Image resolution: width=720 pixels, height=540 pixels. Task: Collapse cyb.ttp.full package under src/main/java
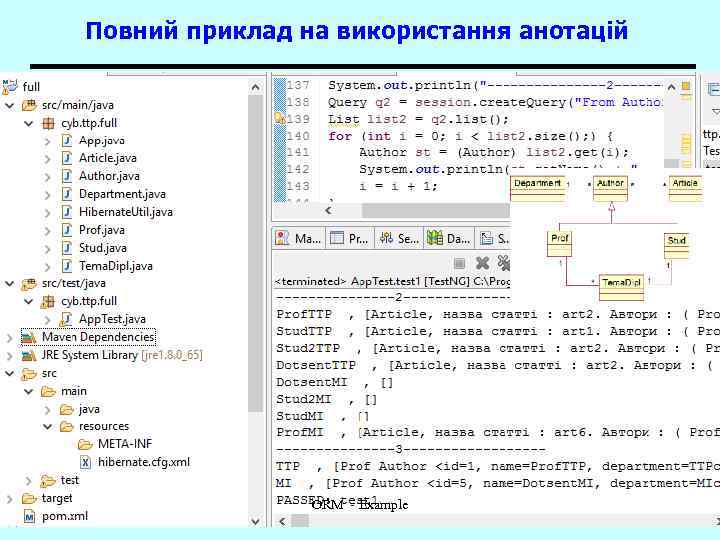(29, 124)
